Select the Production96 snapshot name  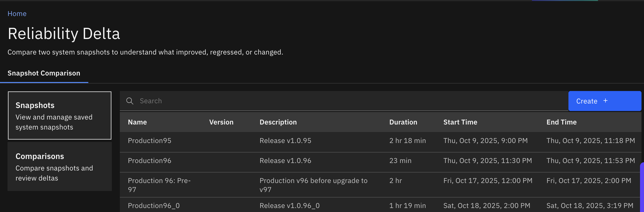(x=150, y=161)
